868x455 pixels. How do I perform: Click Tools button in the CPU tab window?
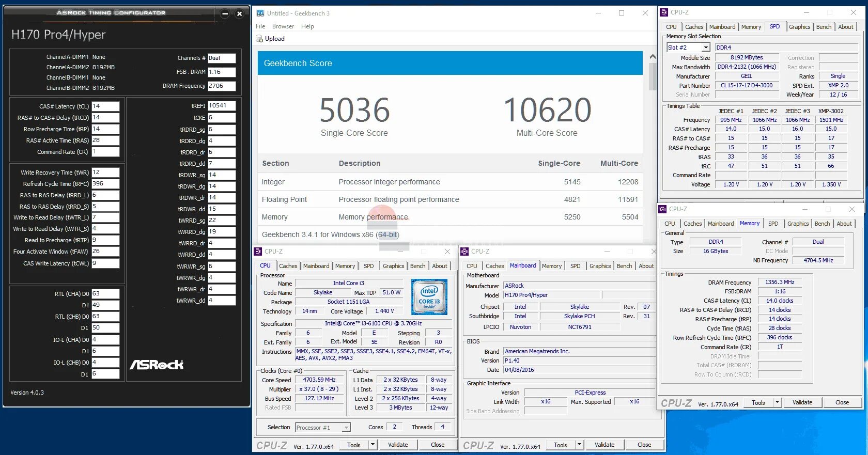(354, 445)
